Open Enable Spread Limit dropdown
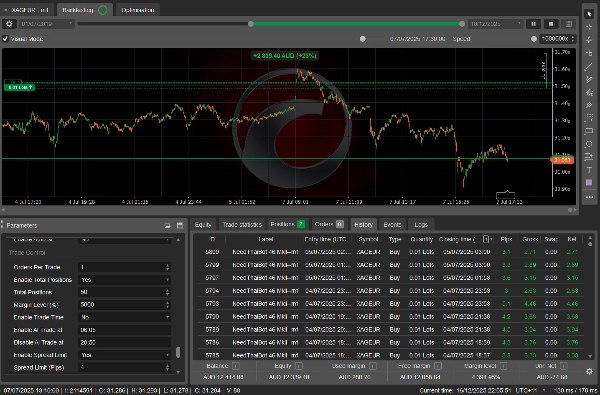This screenshot has width=600, height=395. [124, 355]
